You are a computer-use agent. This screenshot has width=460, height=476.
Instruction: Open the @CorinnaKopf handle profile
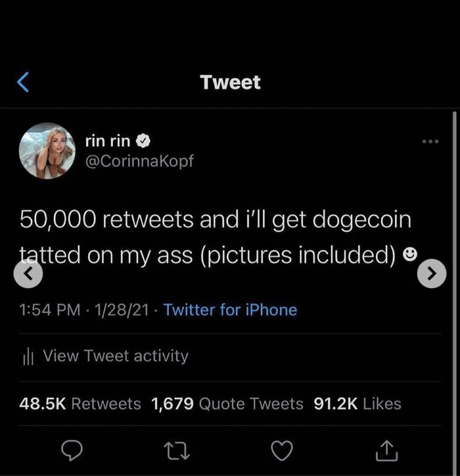[139, 161]
